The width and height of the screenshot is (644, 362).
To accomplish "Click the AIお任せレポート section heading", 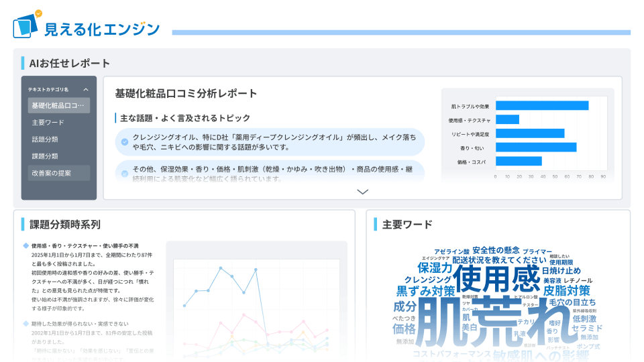I will 69,63.
